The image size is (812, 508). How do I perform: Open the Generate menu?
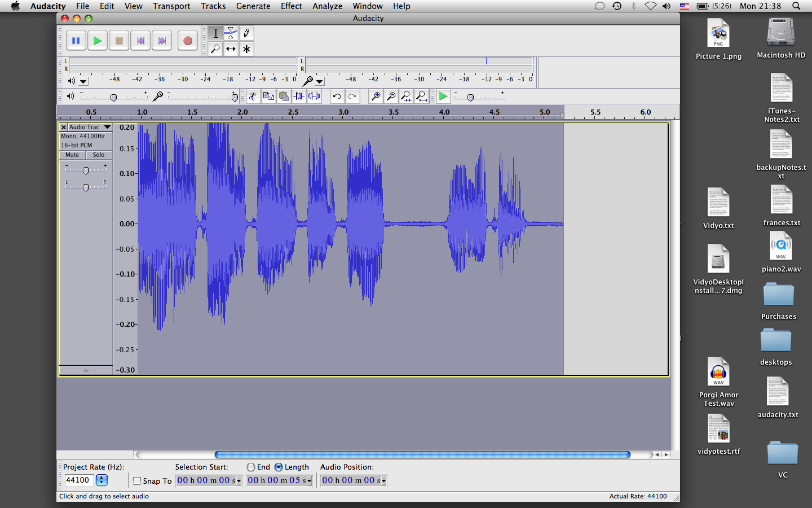tap(253, 6)
